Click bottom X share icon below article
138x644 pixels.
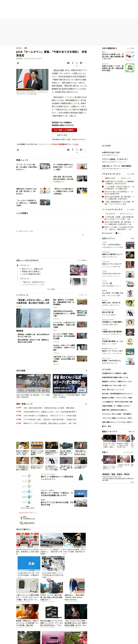(x=77, y=150)
